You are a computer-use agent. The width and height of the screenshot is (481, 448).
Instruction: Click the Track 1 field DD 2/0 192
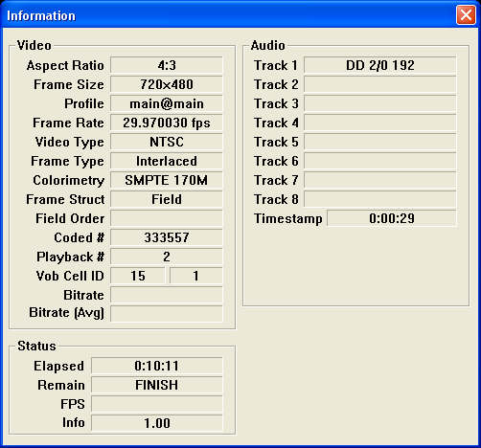(x=380, y=65)
